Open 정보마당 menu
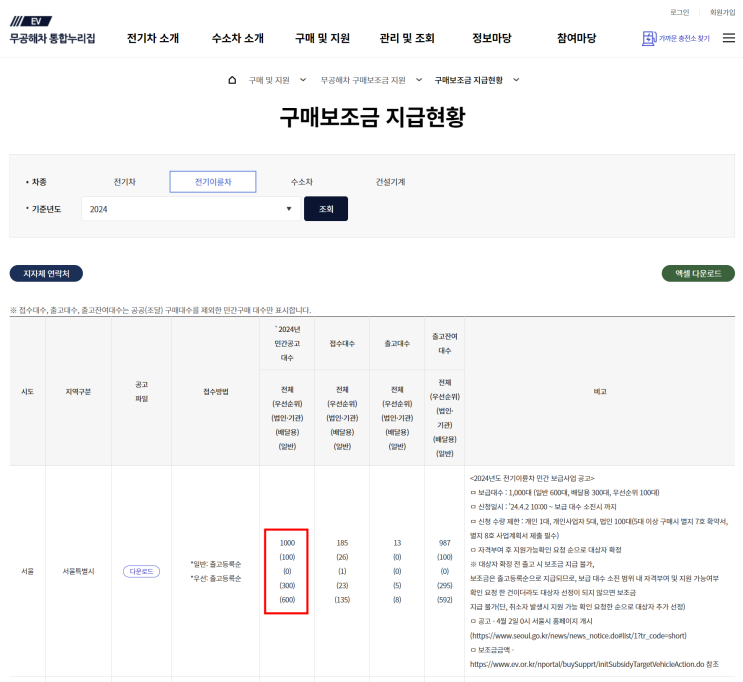Screen dimensions: 743x682 point(492,38)
